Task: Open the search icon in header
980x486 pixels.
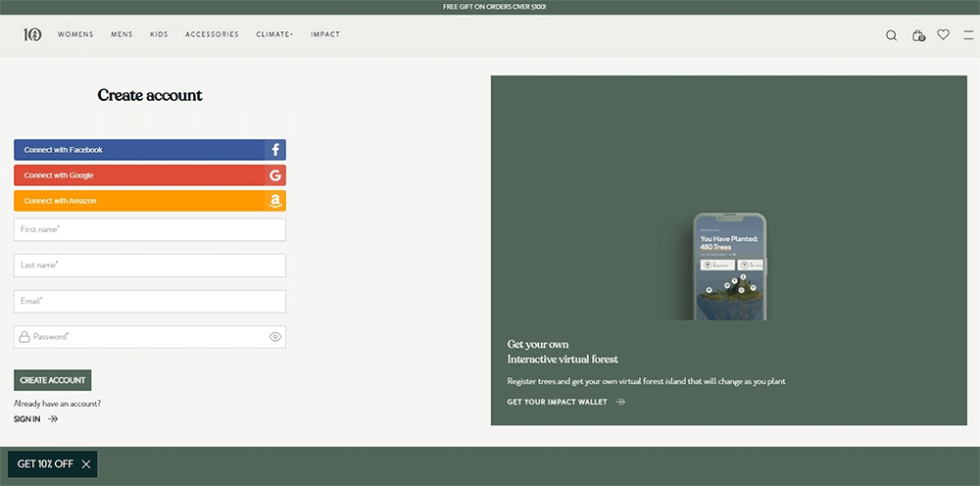Action: click(x=891, y=35)
